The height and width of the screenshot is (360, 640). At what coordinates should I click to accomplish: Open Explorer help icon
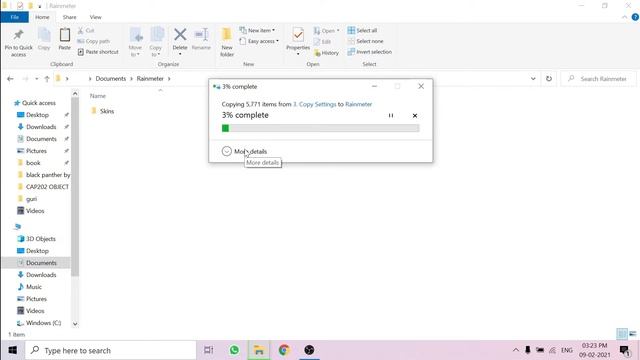point(635,17)
